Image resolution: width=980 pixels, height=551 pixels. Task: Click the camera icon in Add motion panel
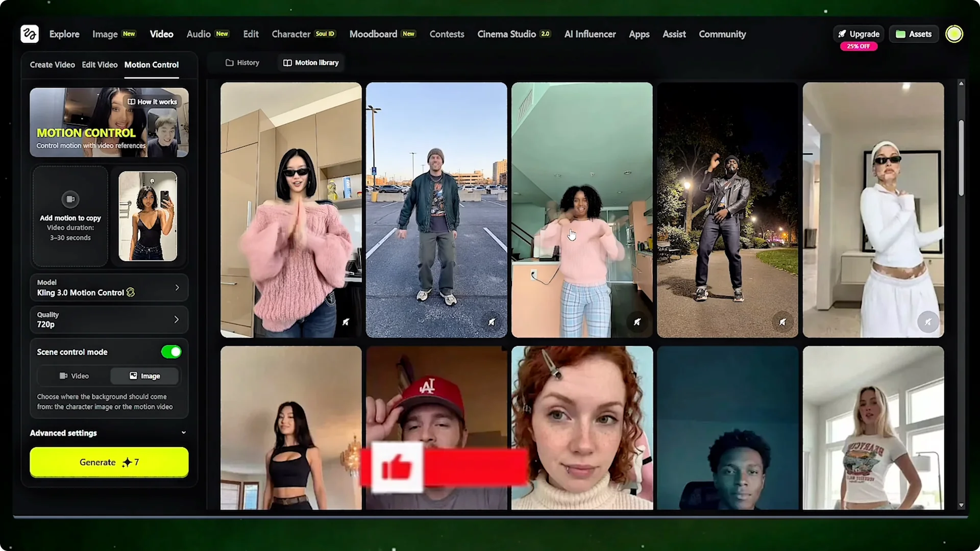[70, 199]
